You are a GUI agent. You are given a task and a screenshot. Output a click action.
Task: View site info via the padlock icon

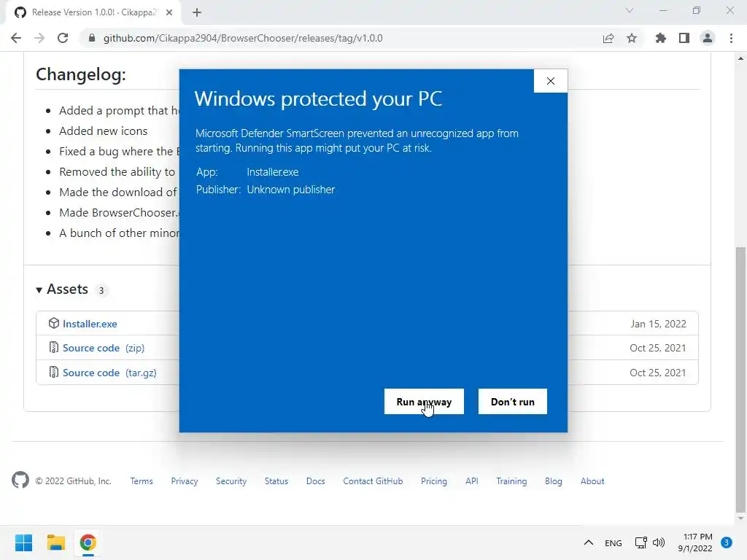pyautogui.click(x=92, y=38)
